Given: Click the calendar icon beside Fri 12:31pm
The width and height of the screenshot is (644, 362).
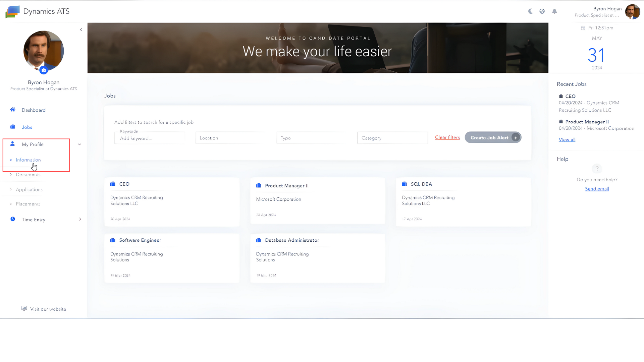Looking at the screenshot, I should coord(583,28).
